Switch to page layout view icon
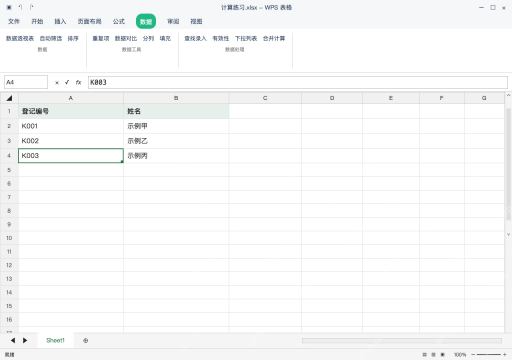The width and height of the screenshot is (512, 360). [x=433, y=355]
